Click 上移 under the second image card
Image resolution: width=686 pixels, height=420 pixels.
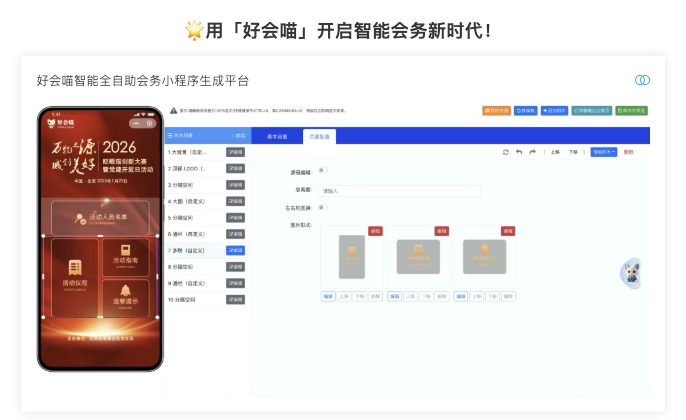tap(410, 297)
